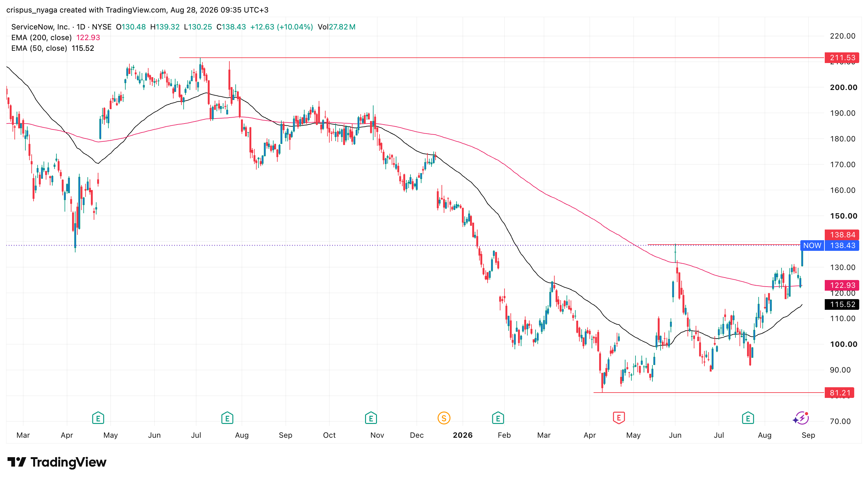The width and height of the screenshot is (868, 481).
Task: Click the red 138.84 price line label
Action: pos(842,235)
